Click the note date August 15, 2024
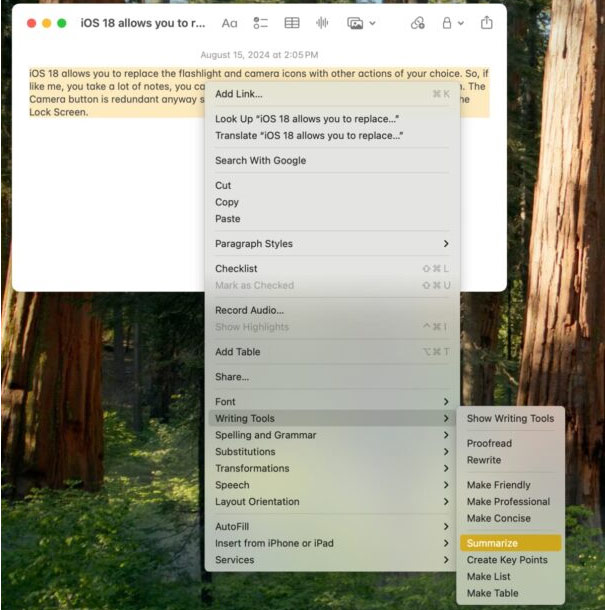 pyautogui.click(x=259, y=55)
